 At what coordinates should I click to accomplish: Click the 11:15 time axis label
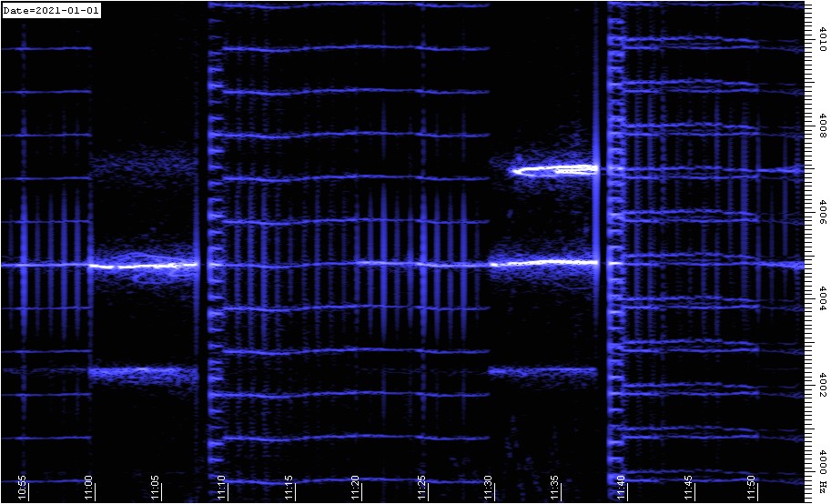(289, 486)
